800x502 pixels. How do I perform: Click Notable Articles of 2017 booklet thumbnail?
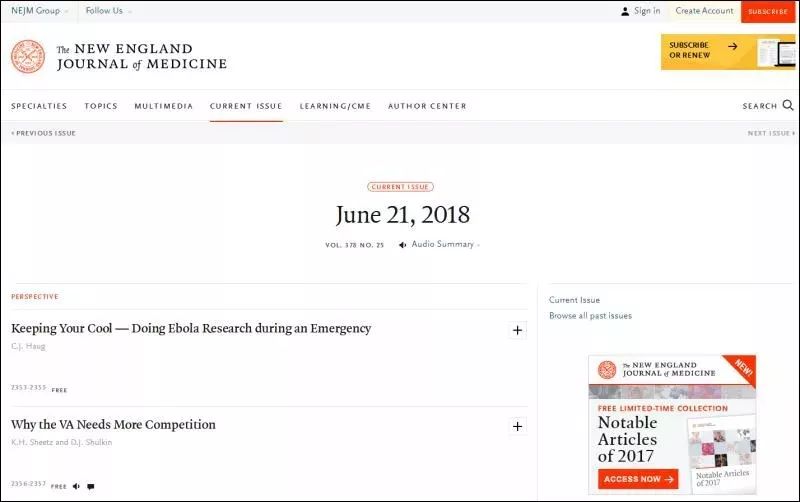tap(721, 454)
